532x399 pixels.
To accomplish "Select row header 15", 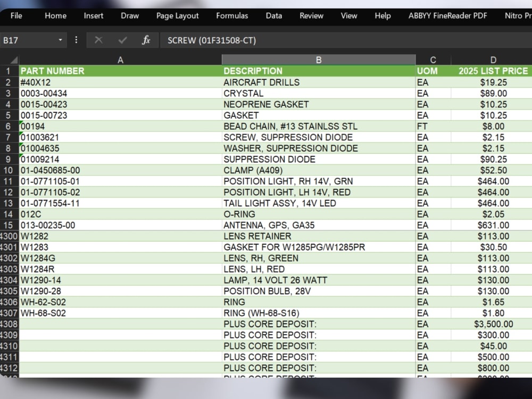I will 9,225.
